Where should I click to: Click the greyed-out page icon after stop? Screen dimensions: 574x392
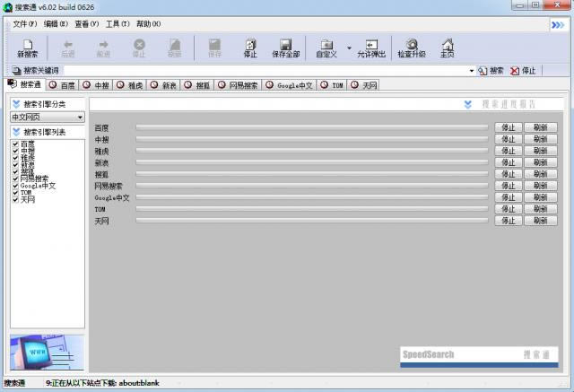point(175,45)
